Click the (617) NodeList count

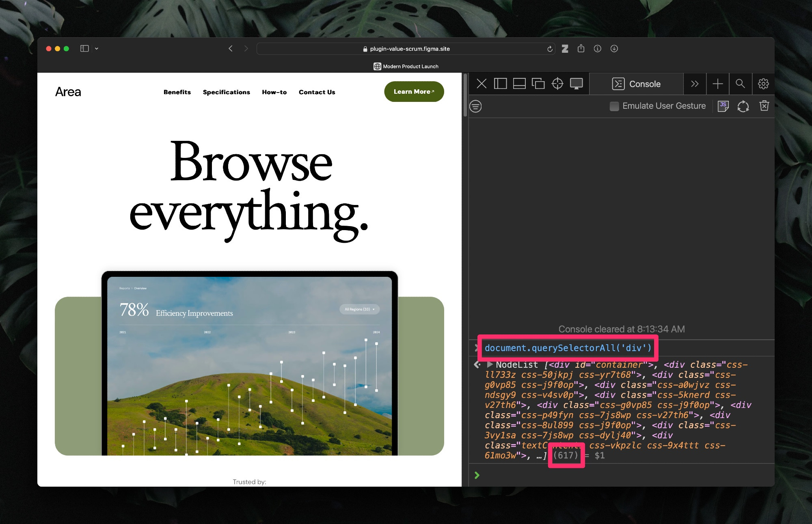(566, 455)
